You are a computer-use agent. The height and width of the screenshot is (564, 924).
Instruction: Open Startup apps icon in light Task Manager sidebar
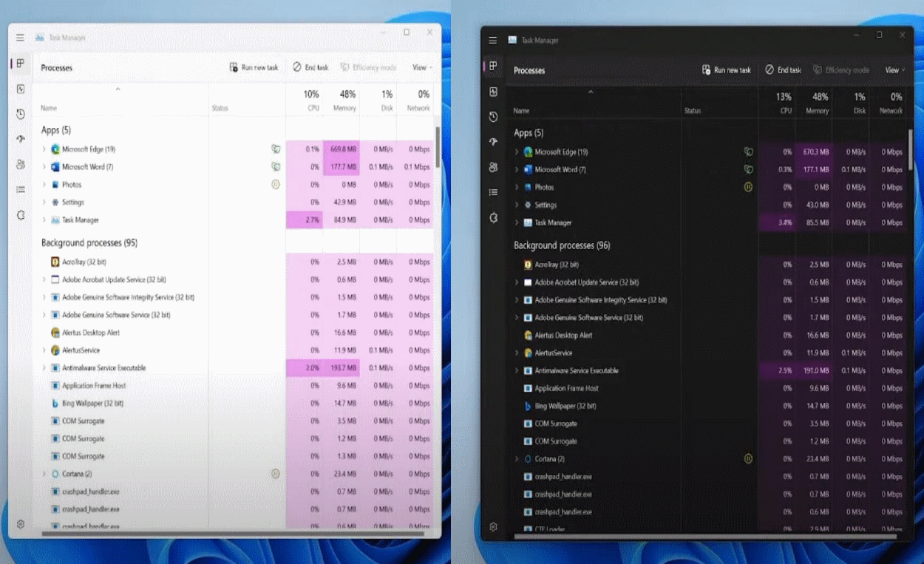21,139
